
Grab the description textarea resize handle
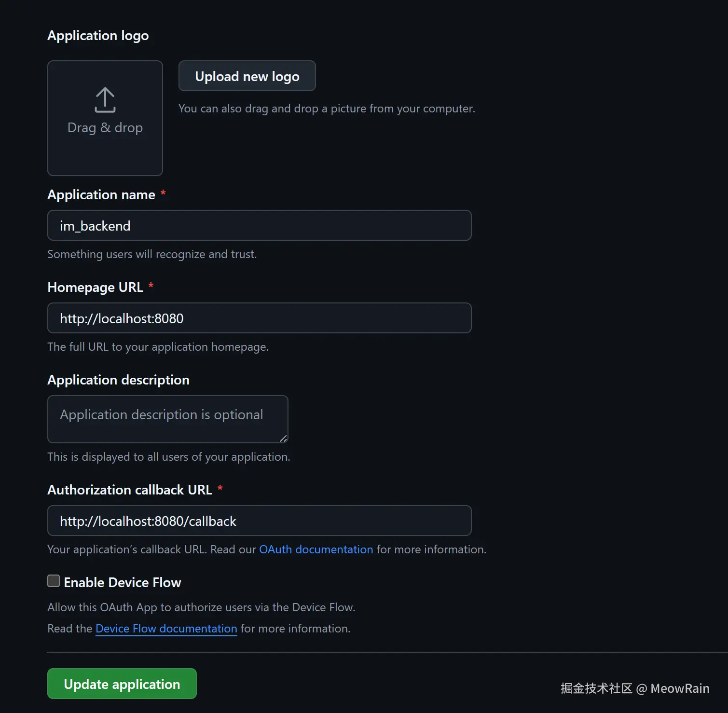(283, 438)
